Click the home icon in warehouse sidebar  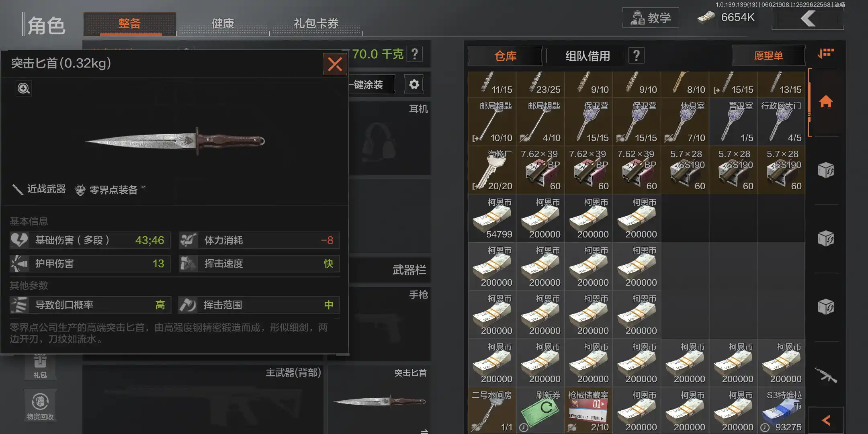(826, 102)
